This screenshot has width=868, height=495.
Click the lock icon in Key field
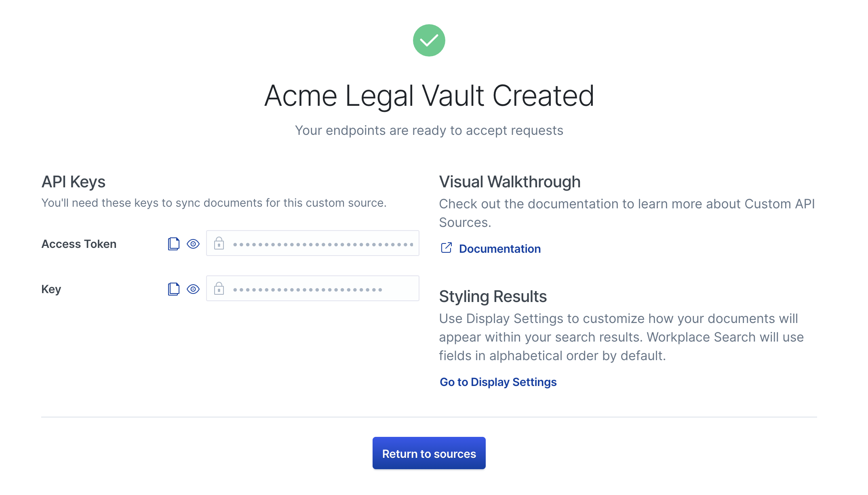tap(219, 289)
